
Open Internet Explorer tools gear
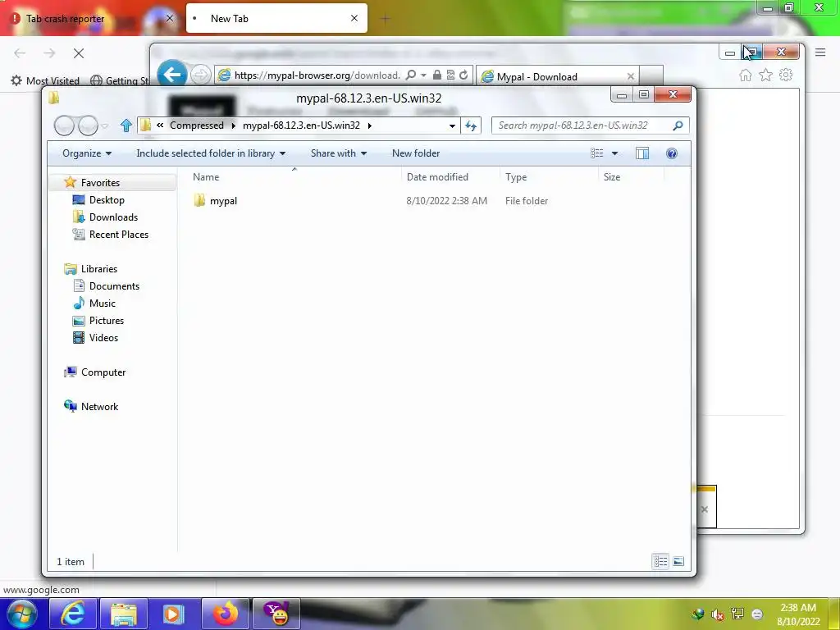785,75
